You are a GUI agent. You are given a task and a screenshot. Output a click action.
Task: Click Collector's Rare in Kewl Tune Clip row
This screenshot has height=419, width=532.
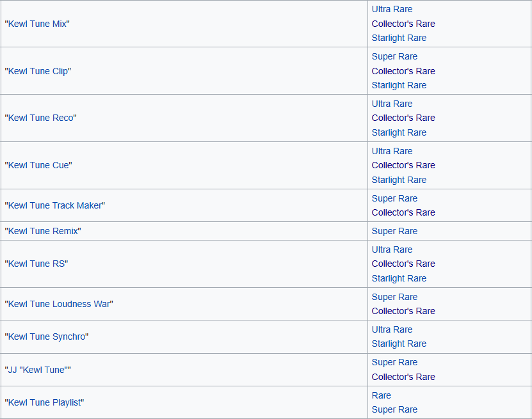click(403, 71)
